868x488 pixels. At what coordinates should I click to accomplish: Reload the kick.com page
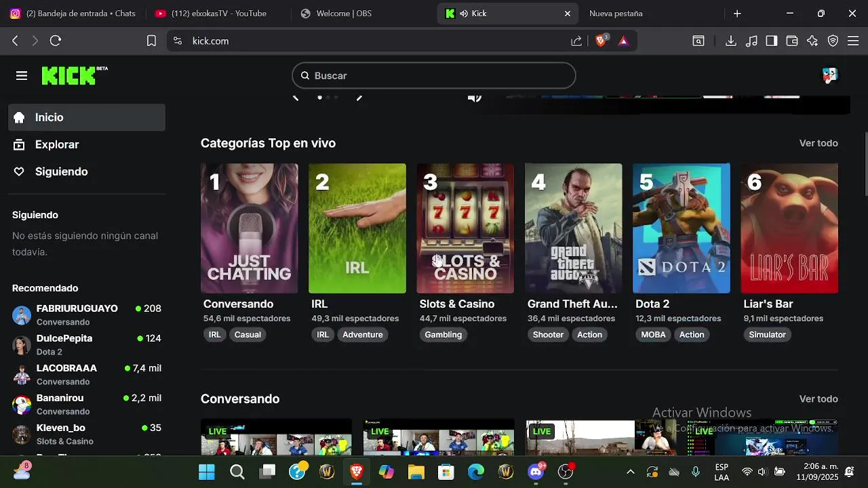[x=56, y=41]
